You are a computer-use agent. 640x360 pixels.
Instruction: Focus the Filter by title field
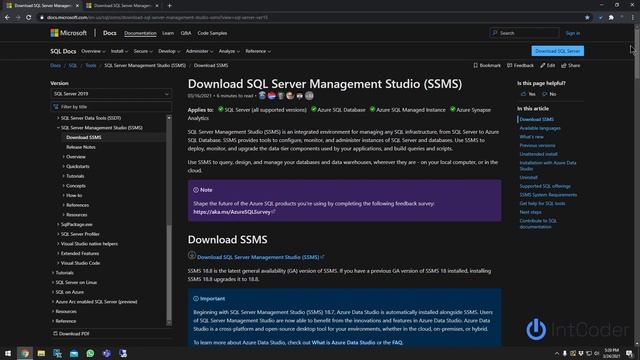(x=111, y=107)
